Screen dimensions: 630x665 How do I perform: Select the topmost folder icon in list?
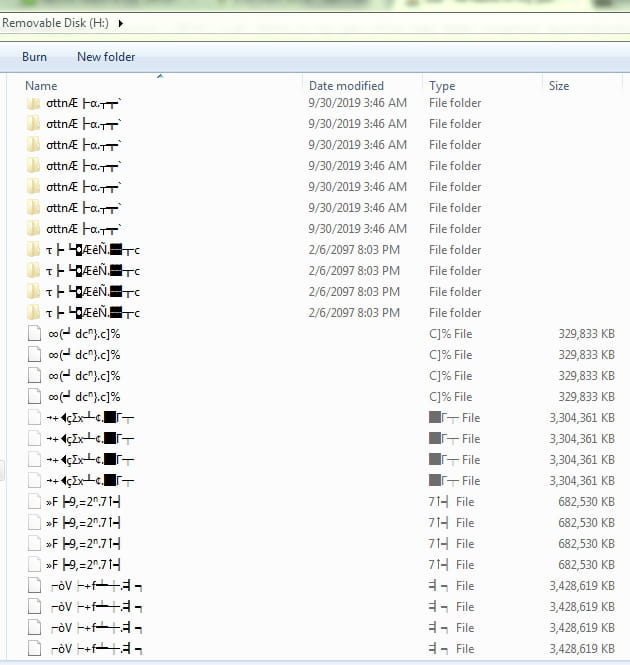[x=34, y=103]
